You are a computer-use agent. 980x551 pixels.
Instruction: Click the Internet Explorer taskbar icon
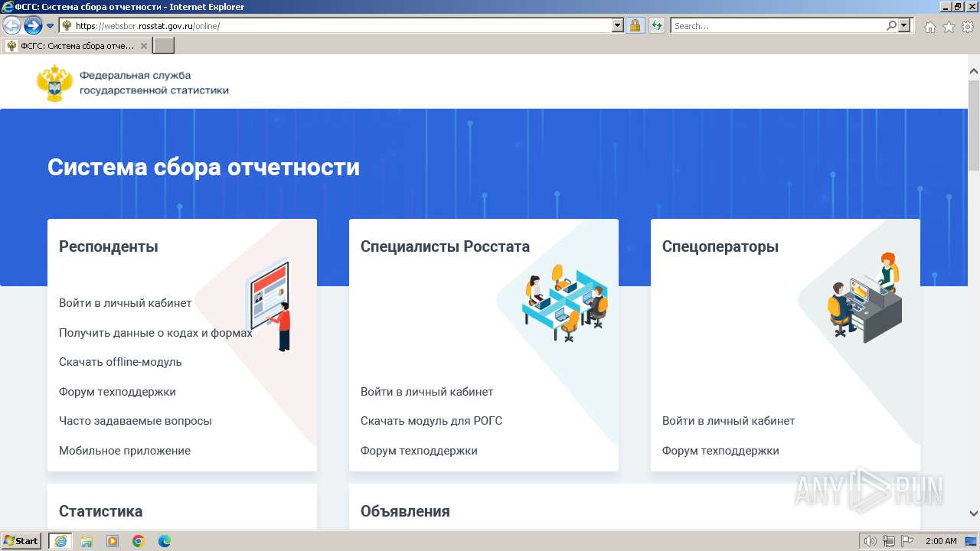(60, 541)
